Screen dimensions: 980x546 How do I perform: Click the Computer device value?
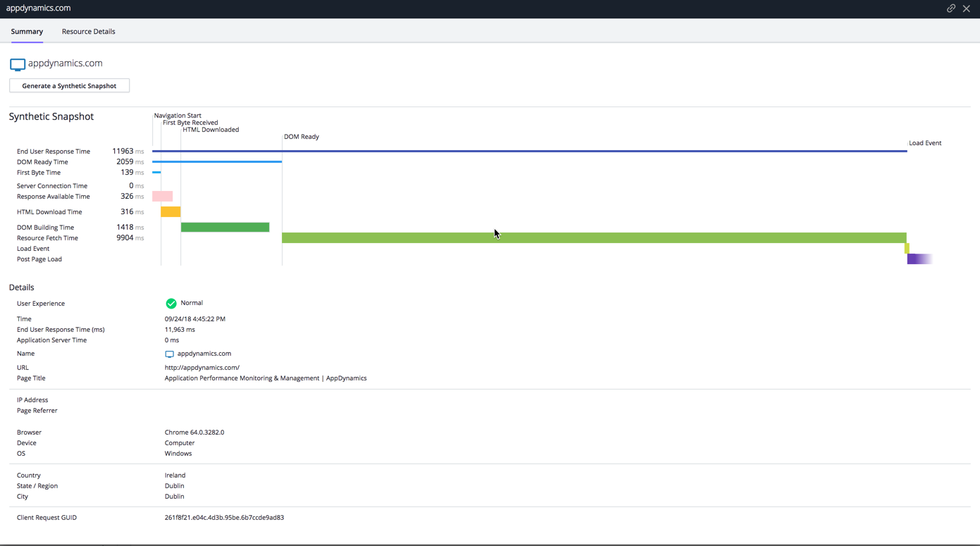[180, 443]
